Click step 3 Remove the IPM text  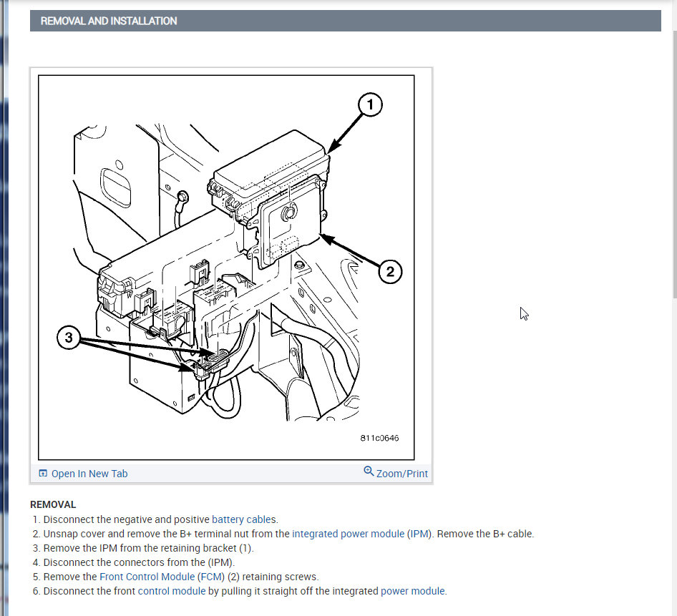click(x=148, y=548)
